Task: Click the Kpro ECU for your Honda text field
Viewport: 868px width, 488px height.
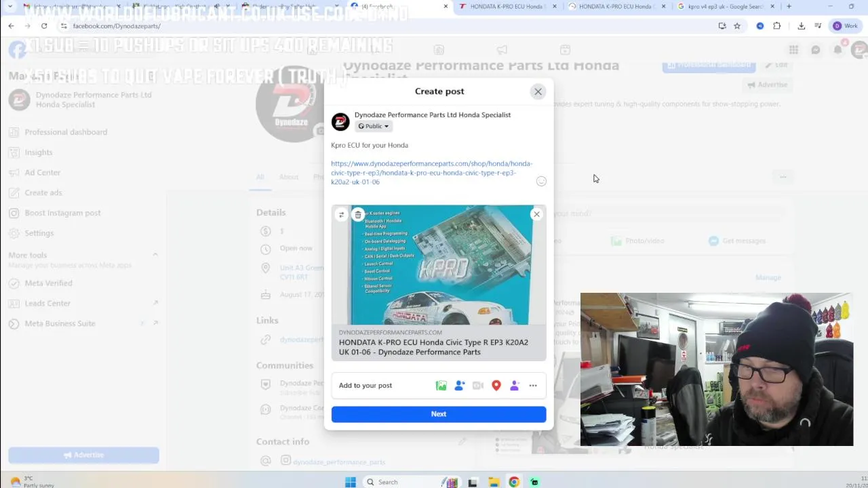Action: [370, 145]
